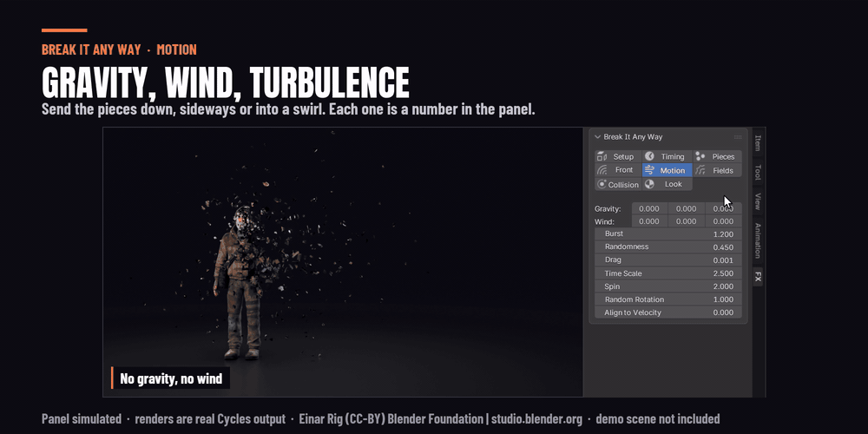Image resolution: width=868 pixels, height=434 pixels.
Task: Open the Fields section
Action: [x=718, y=170]
